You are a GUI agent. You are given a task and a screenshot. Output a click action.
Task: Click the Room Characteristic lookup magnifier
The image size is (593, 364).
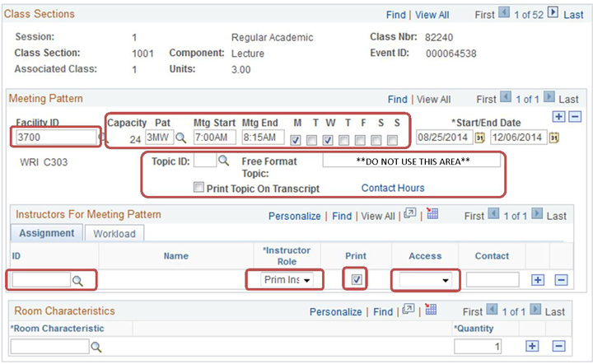(96, 347)
